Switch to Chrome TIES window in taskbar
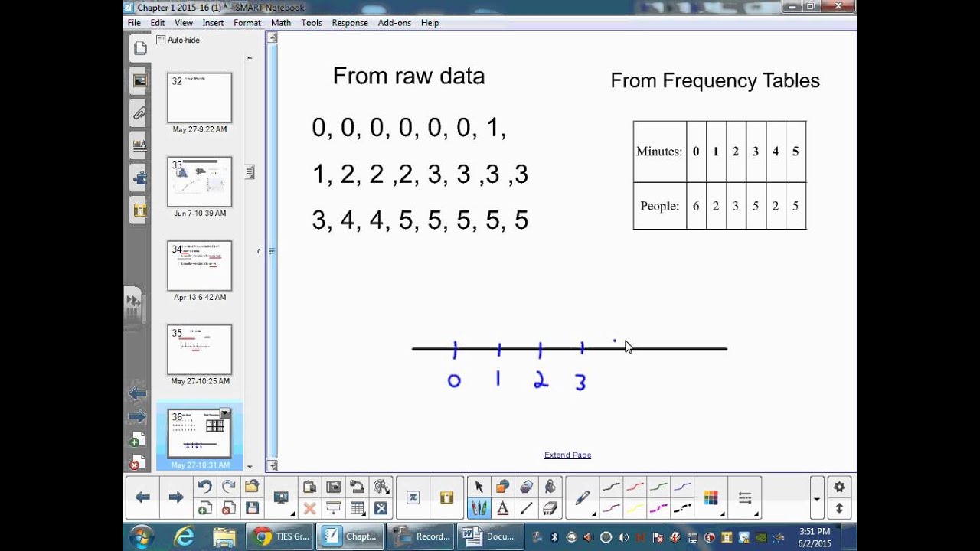The height and width of the screenshot is (551, 980). pos(281,536)
